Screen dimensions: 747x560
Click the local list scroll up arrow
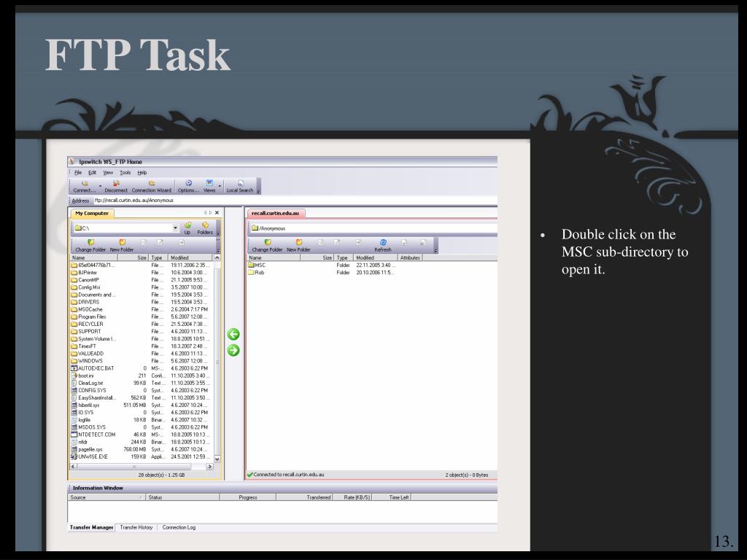(217, 257)
